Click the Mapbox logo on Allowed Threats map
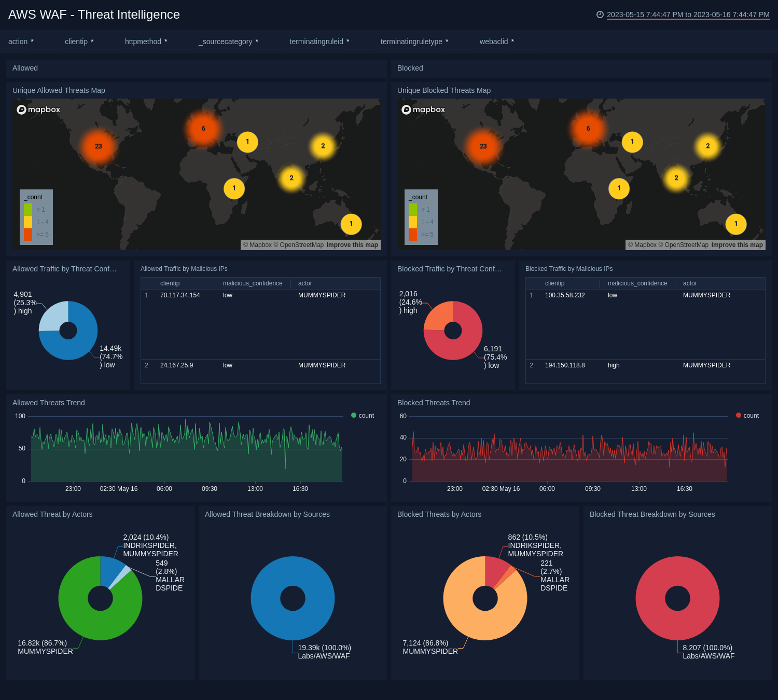 tap(38, 109)
